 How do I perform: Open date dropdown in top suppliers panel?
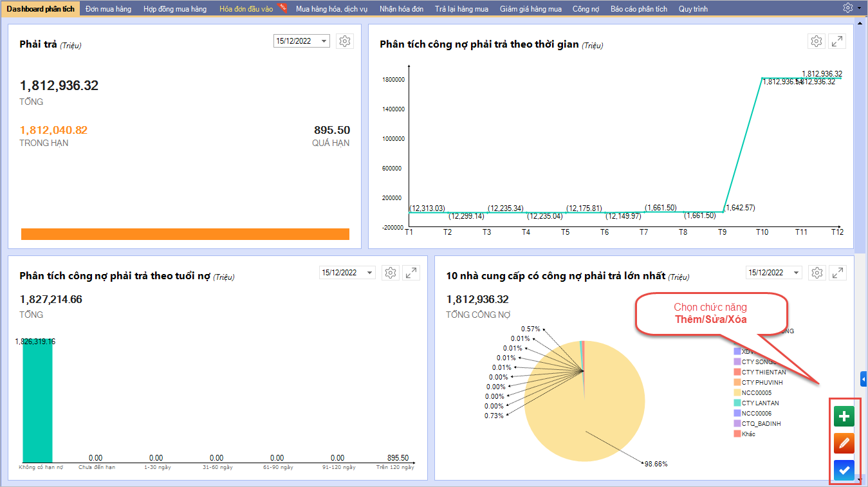[797, 273]
